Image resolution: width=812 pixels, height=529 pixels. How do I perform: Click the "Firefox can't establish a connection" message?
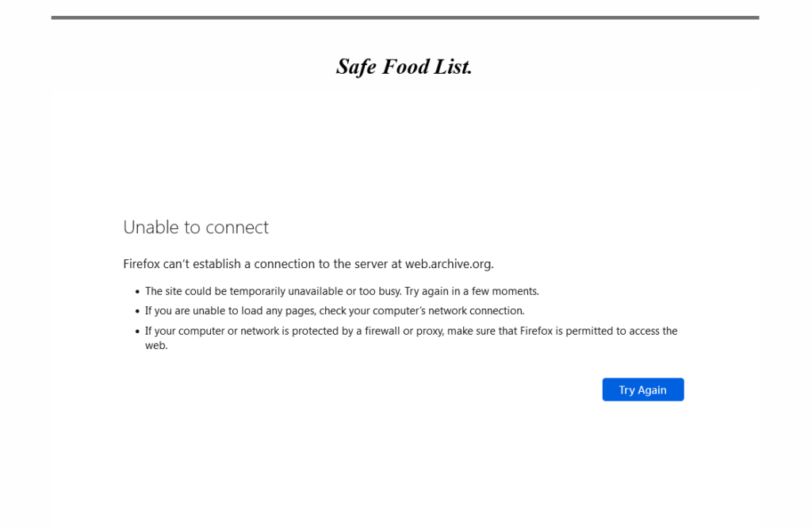(x=308, y=264)
